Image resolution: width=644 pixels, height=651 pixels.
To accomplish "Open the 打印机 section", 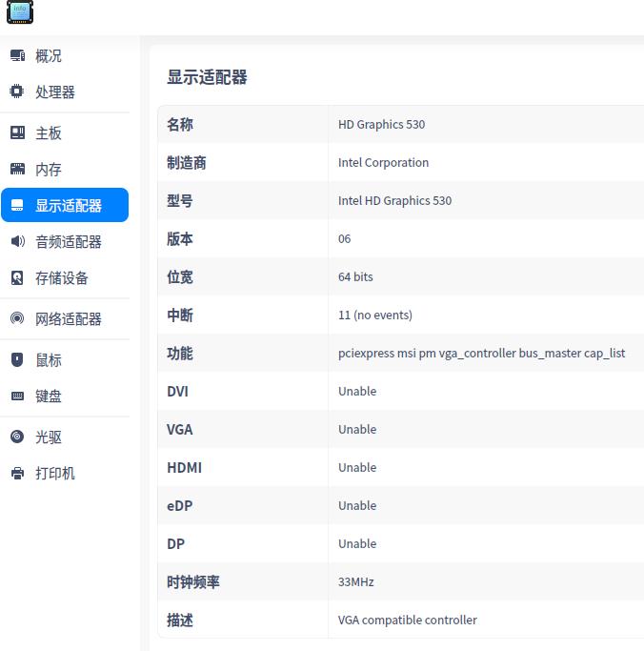I will [x=65, y=473].
